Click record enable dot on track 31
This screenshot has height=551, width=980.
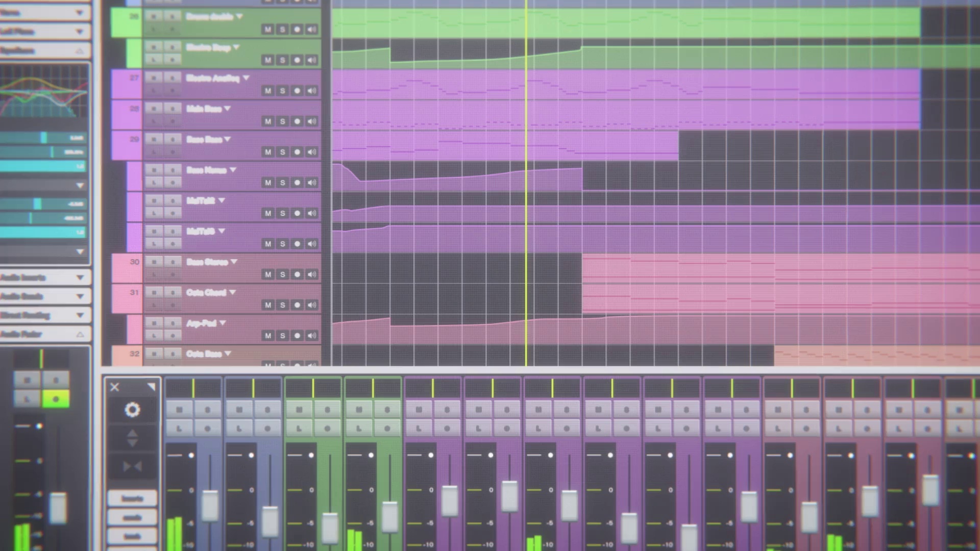click(297, 305)
